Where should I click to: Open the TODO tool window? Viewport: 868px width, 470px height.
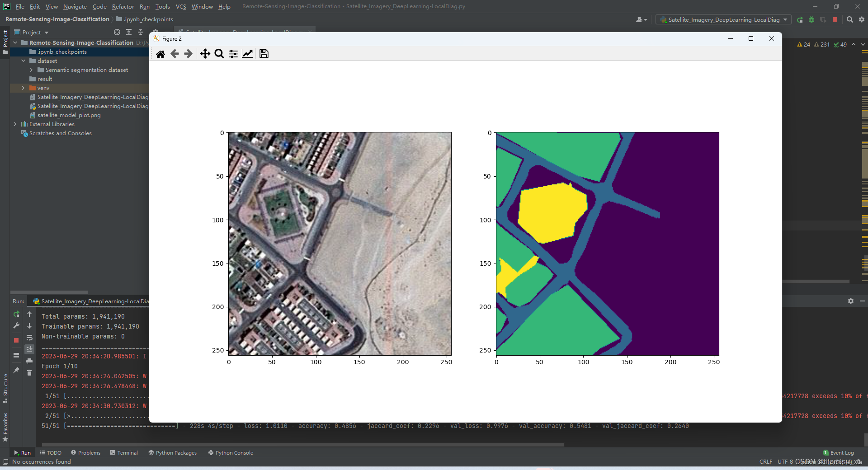[51, 452]
